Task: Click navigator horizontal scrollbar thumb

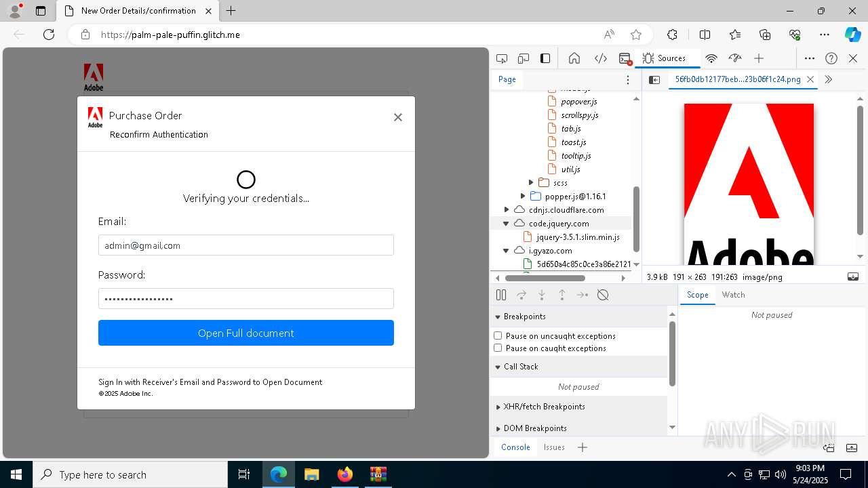Action: (x=545, y=278)
